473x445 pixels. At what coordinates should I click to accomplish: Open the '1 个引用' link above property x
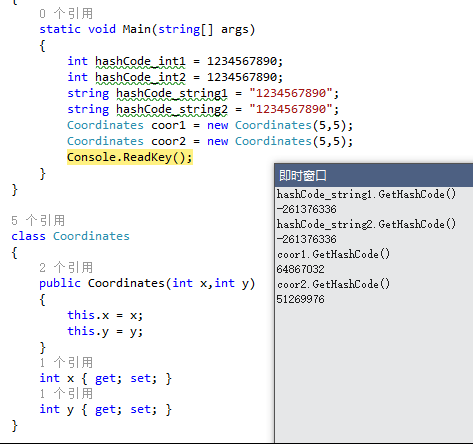tap(66, 362)
